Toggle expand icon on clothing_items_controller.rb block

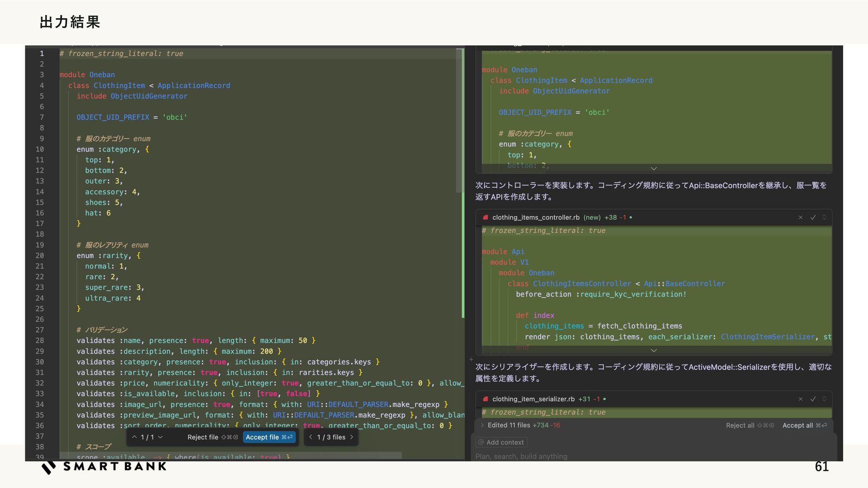click(x=824, y=217)
